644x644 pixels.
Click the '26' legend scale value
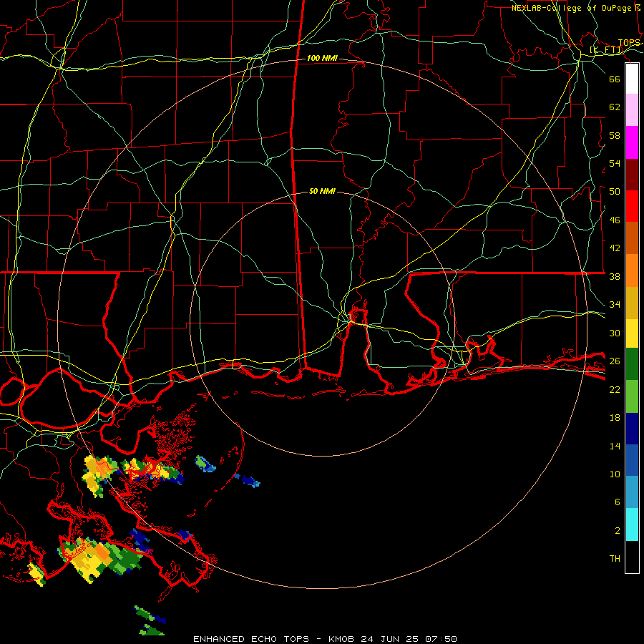[x=615, y=361]
